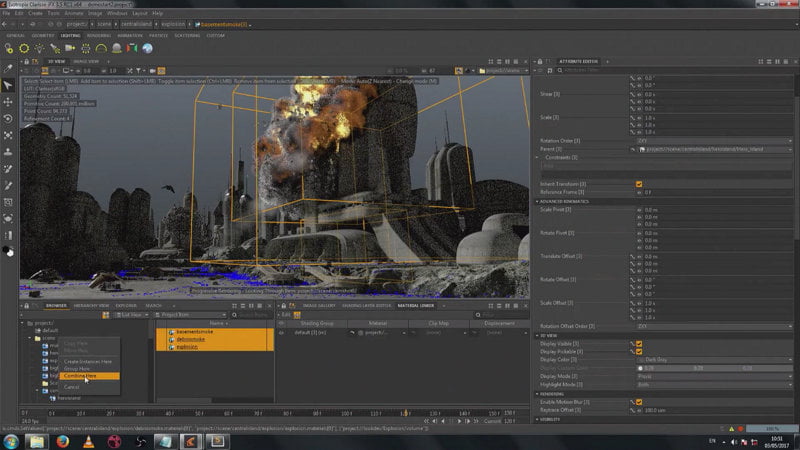This screenshot has height=450, width=800.
Task: Select the debrissmoke item in browser list
Action: point(190,339)
